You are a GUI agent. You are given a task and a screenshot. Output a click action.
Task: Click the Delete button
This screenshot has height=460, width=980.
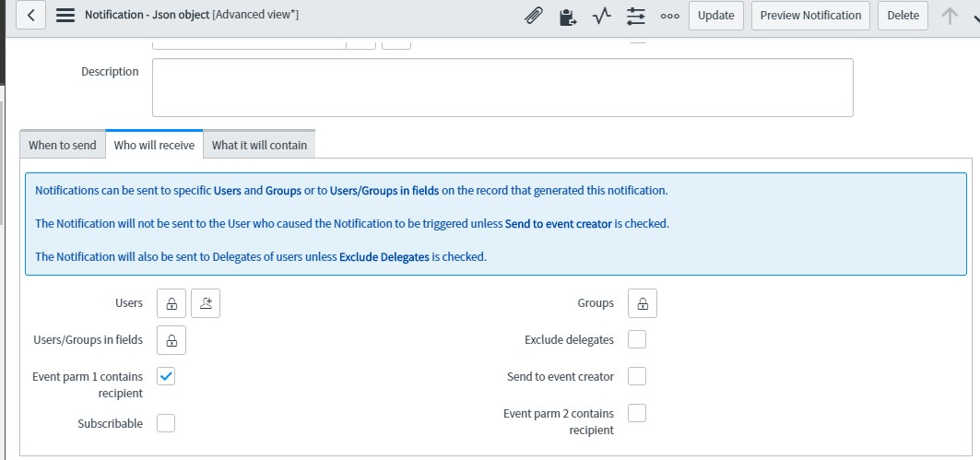point(903,16)
